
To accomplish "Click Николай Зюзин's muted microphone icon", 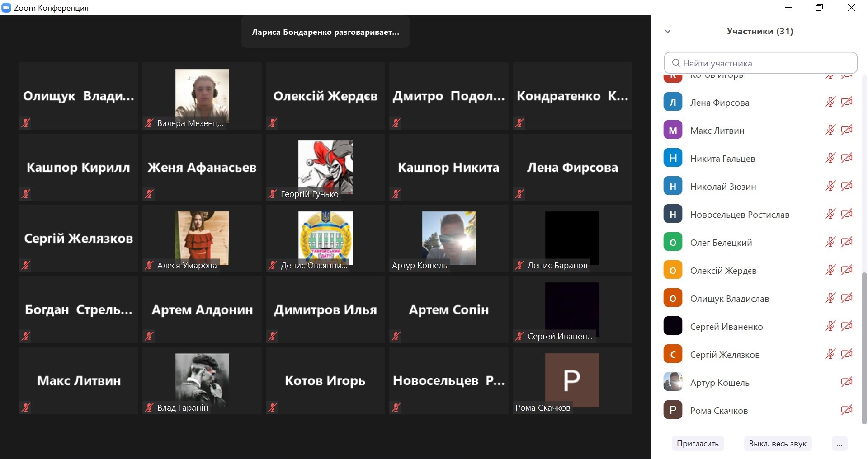I will [x=830, y=186].
